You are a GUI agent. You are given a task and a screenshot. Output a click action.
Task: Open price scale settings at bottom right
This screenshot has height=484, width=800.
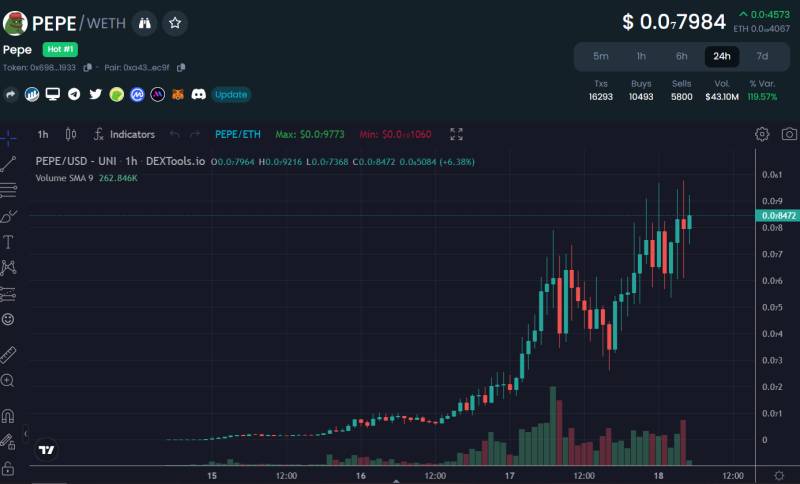point(779,475)
